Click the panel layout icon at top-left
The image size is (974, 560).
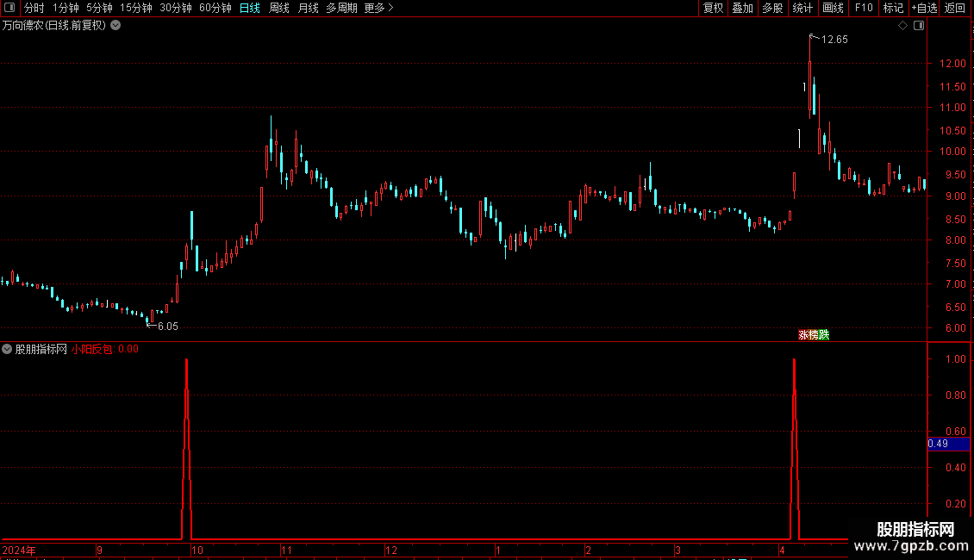[9, 8]
